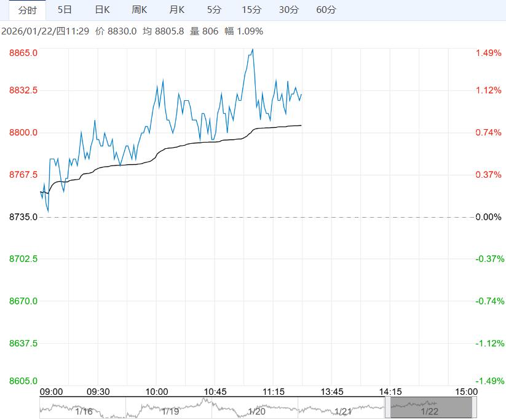506x420 pixels.
Task: Open the 5日 five-day chart tab
Action: coord(64,10)
